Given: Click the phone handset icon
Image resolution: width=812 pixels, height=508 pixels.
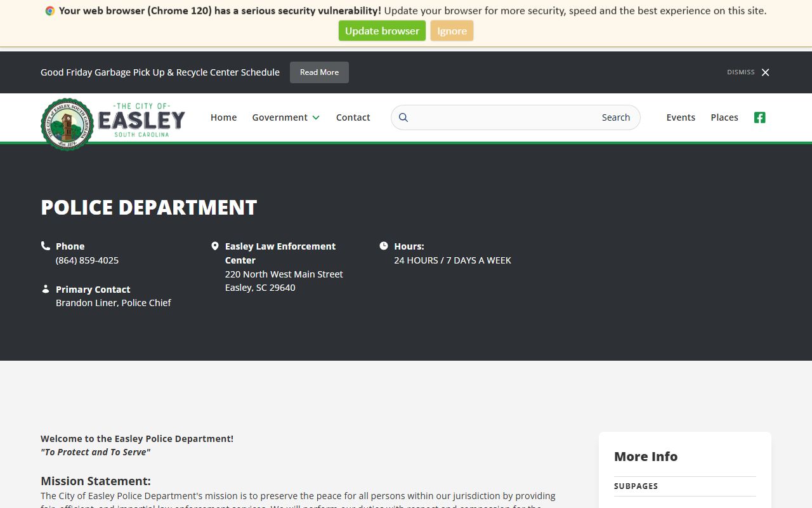Looking at the screenshot, I should pyautogui.click(x=46, y=246).
